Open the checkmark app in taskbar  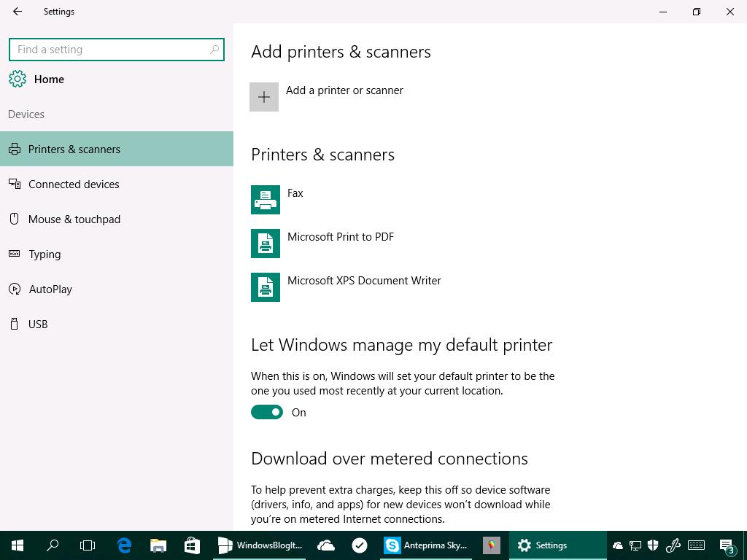360,545
